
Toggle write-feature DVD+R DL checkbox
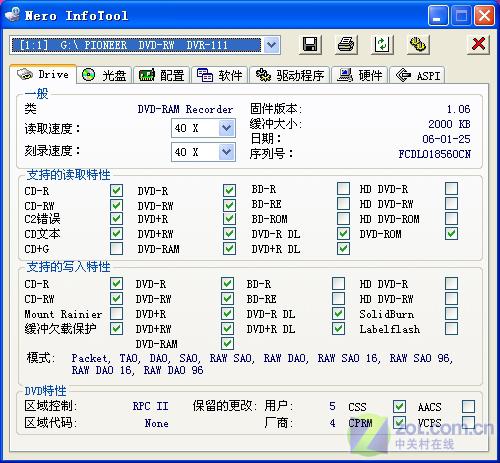click(x=338, y=329)
